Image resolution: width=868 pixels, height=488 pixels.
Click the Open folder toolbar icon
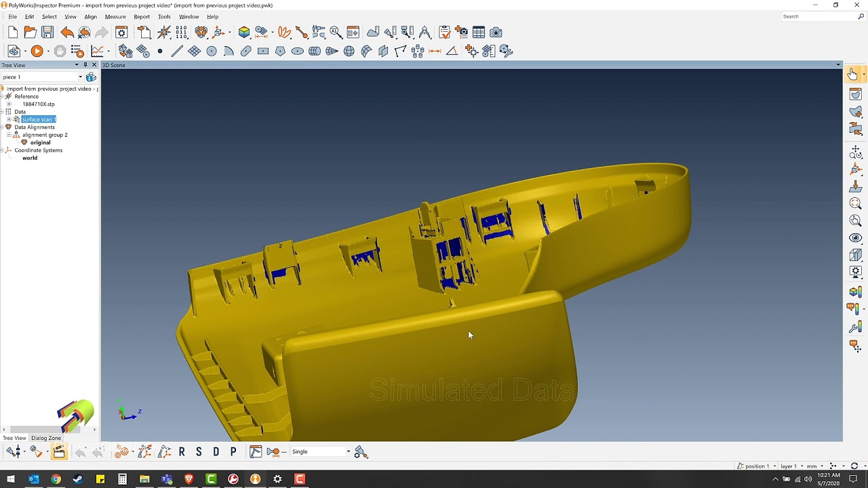pos(30,32)
